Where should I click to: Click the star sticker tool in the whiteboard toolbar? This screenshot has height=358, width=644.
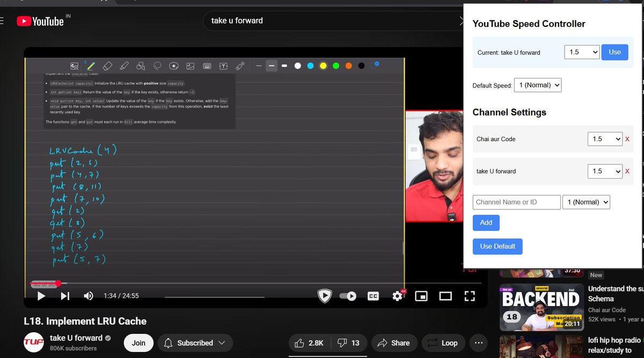(174, 66)
